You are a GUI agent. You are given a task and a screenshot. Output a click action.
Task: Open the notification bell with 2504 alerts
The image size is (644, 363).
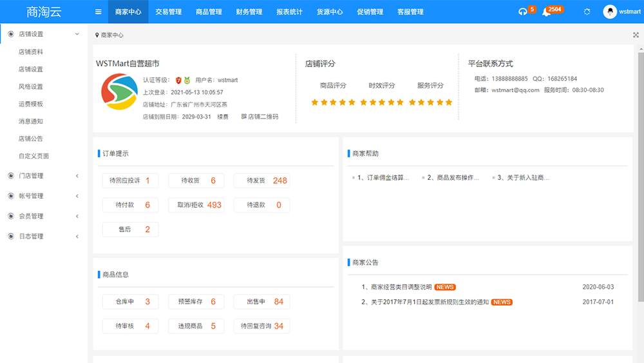point(545,12)
